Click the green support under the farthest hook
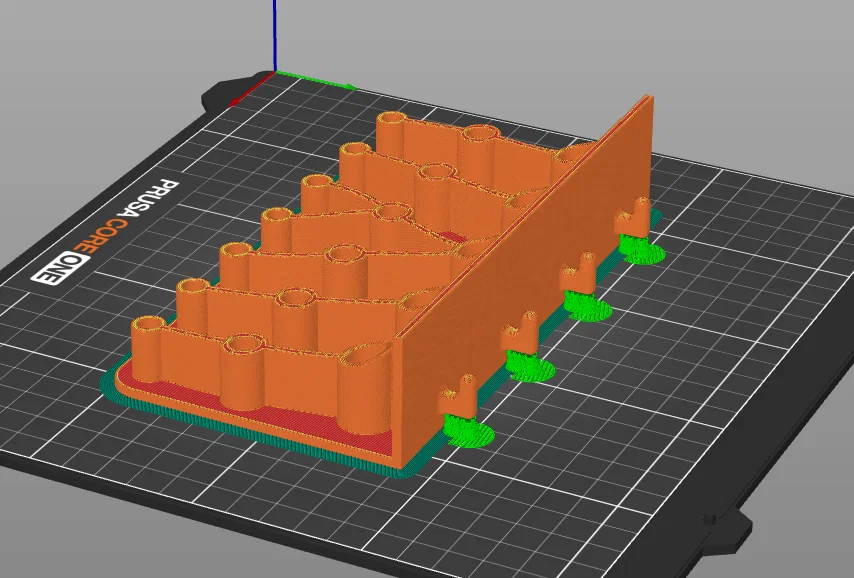This screenshot has width=854, height=578. click(x=643, y=250)
